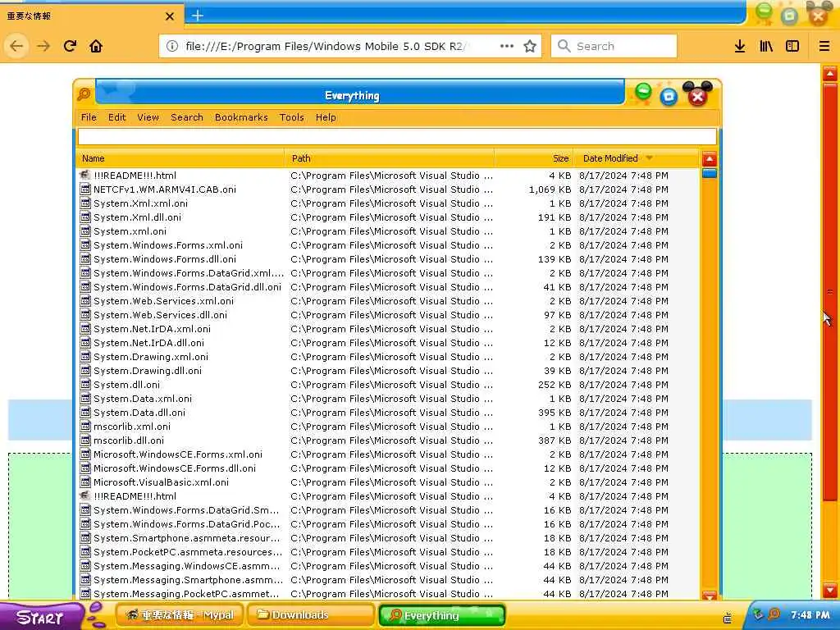840x630 pixels.
Task: Select System.PocketPC.asmmeta.resources row
Action: pos(388,552)
